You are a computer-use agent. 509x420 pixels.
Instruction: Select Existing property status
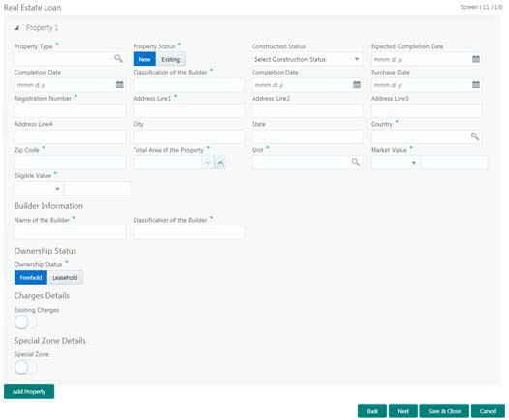coord(170,59)
